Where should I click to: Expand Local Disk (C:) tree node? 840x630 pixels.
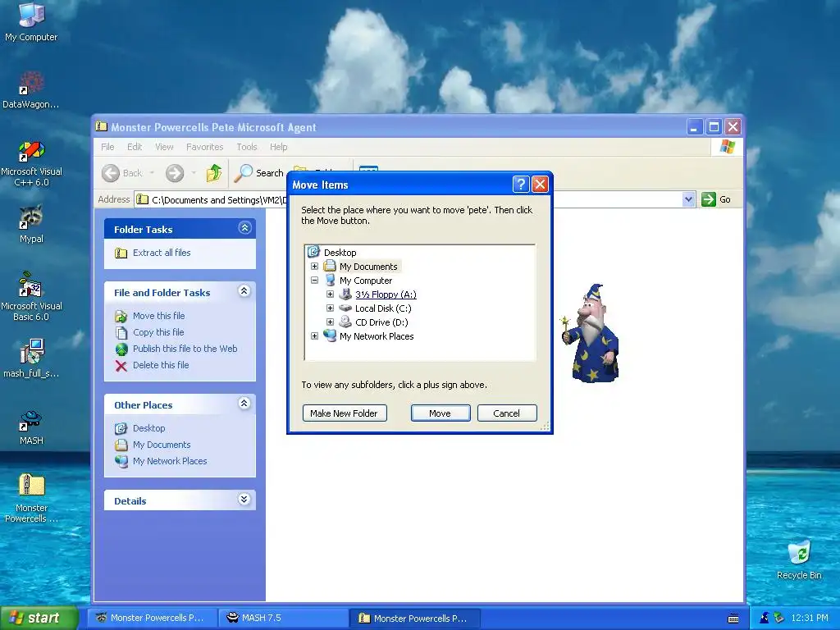pyautogui.click(x=330, y=308)
